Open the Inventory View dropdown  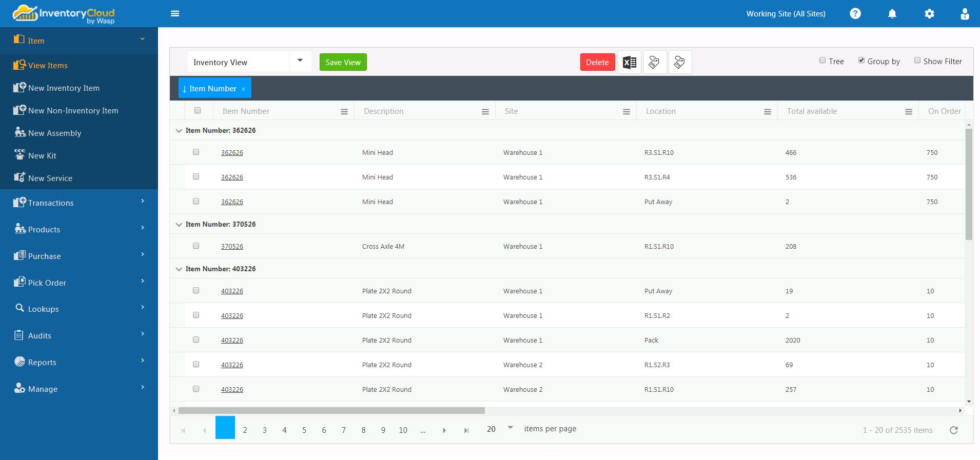[300, 61]
